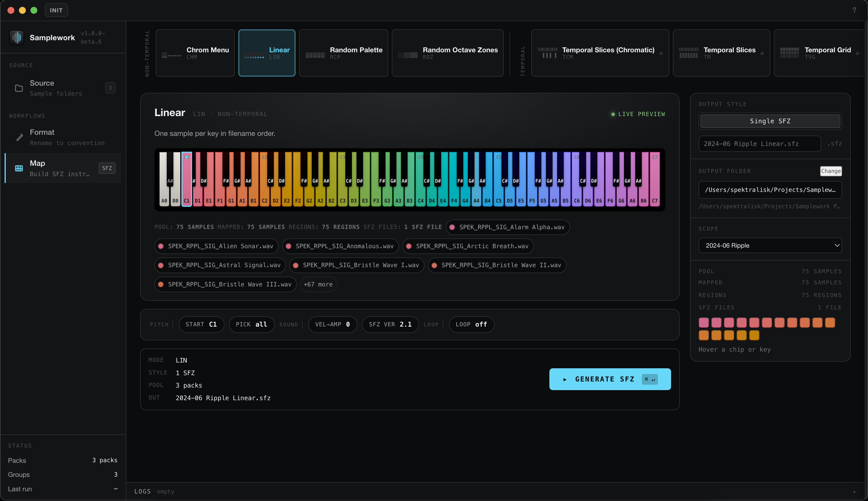Click the first pink swatch in pool grid
Image resolution: width=868 pixels, height=501 pixels.
pyautogui.click(x=704, y=323)
